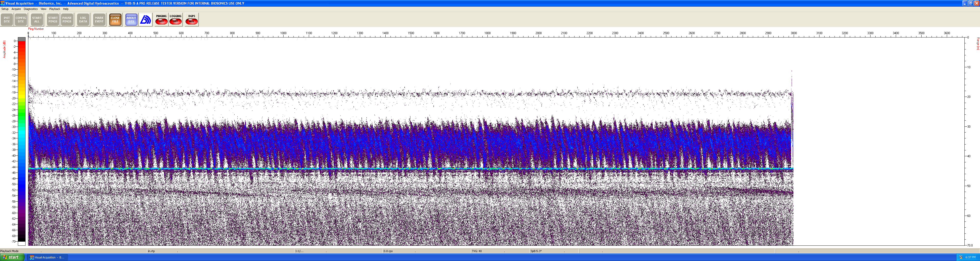The width and height of the screenshot is (980, 261).
Task: Click the INIT DTX toolbar button
Action: 7,20
